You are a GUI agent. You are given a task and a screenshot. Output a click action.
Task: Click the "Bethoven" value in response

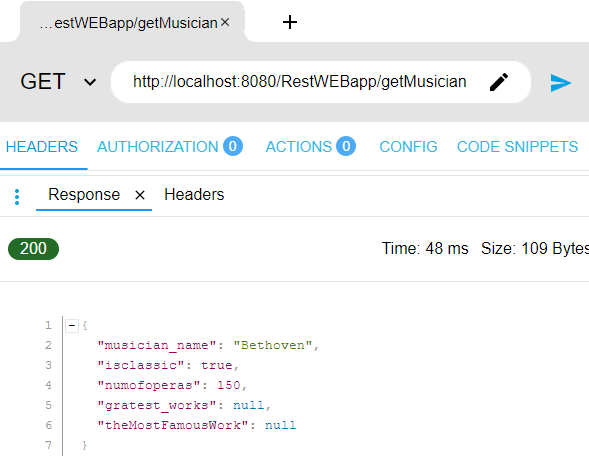point(273,345)
